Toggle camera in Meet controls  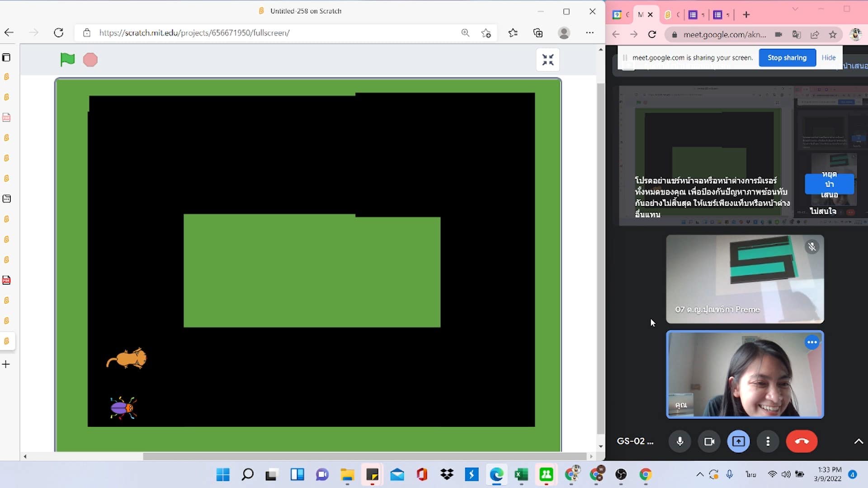709,441
